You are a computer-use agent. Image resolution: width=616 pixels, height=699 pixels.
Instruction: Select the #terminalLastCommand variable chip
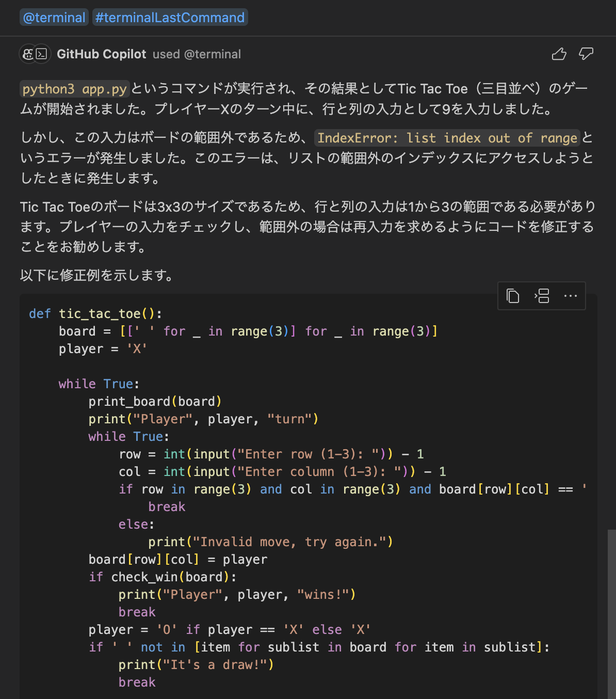pos(170,17)
